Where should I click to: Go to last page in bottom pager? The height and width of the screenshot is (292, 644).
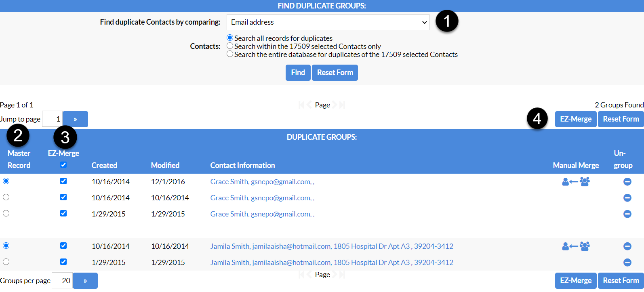(342, 275)
